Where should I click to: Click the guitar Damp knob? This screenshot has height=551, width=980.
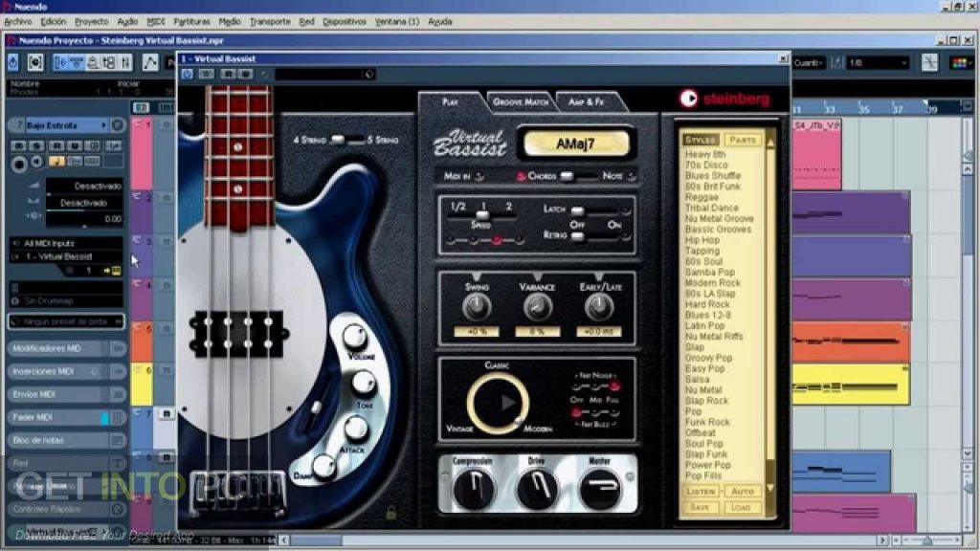(x=323, y=467)
